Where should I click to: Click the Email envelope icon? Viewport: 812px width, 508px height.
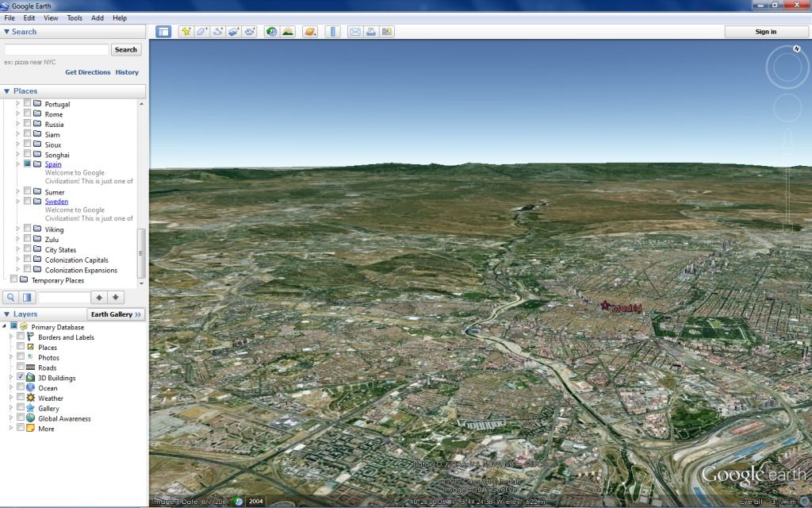(x=354, y=32)
